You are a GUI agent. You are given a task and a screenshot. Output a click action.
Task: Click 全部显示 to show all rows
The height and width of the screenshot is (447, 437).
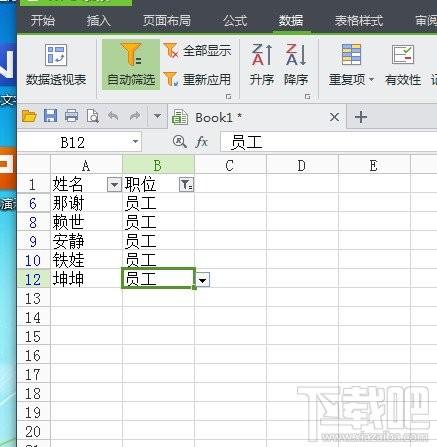point(197,51)
